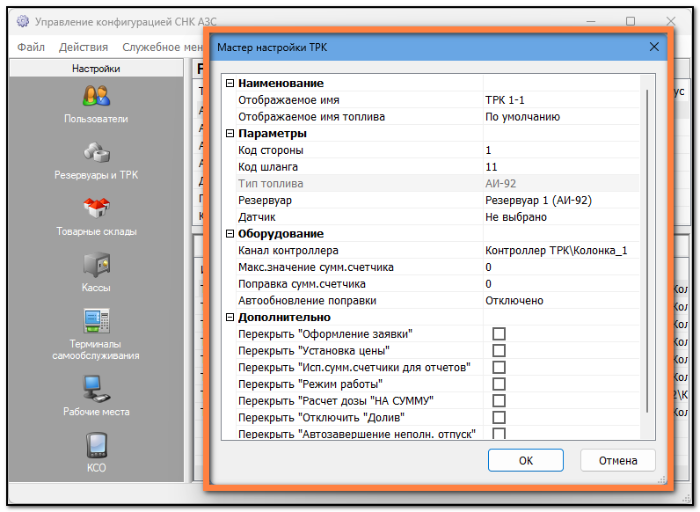Screen dimensions: 700x512
Task: Select the Тип топлива row
Action: tap(438, 183)
